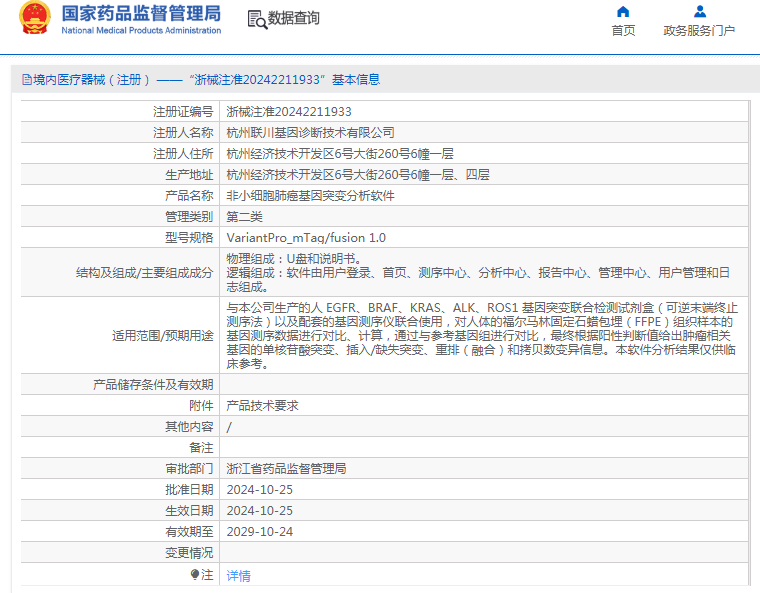
Task: Click the data query magnifier icon
Action: pyautogui.click(x=257, y=19)
